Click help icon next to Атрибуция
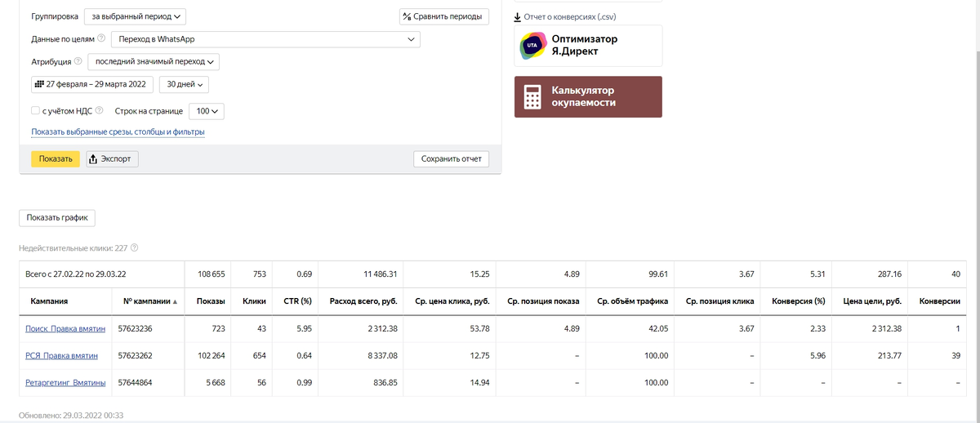Screen dimensions: 980x423 coord(78,61)
